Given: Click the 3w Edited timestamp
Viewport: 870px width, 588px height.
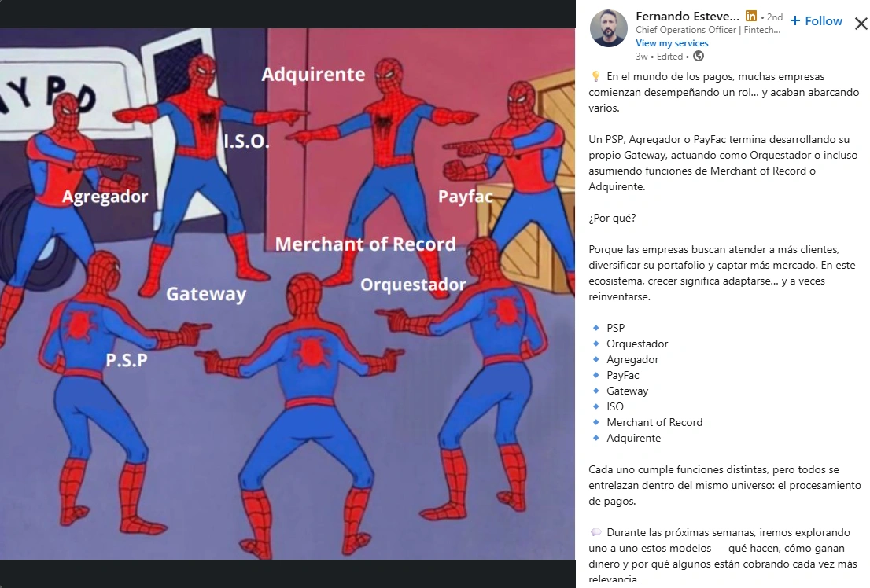Looking at the screenshot, I should [x=659, y=57].
